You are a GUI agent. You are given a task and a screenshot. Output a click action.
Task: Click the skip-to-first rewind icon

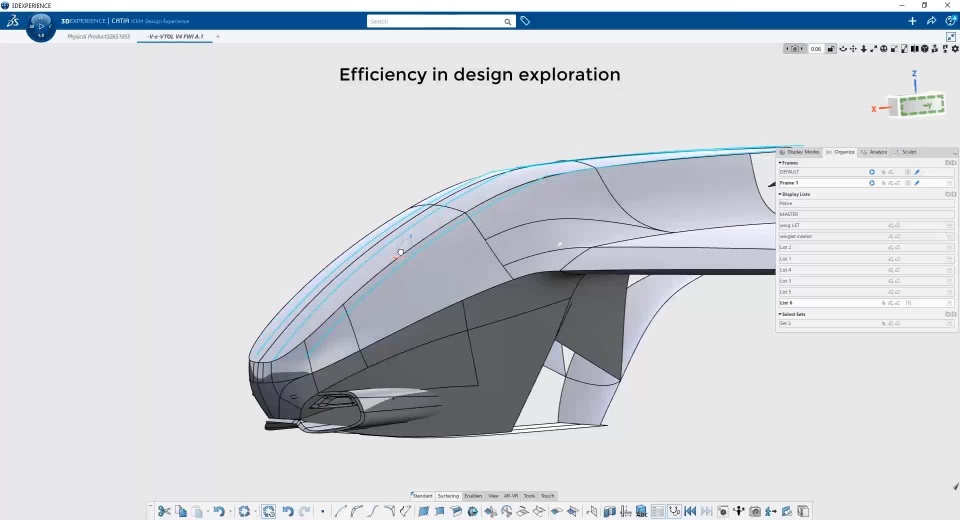coord(691,511)
